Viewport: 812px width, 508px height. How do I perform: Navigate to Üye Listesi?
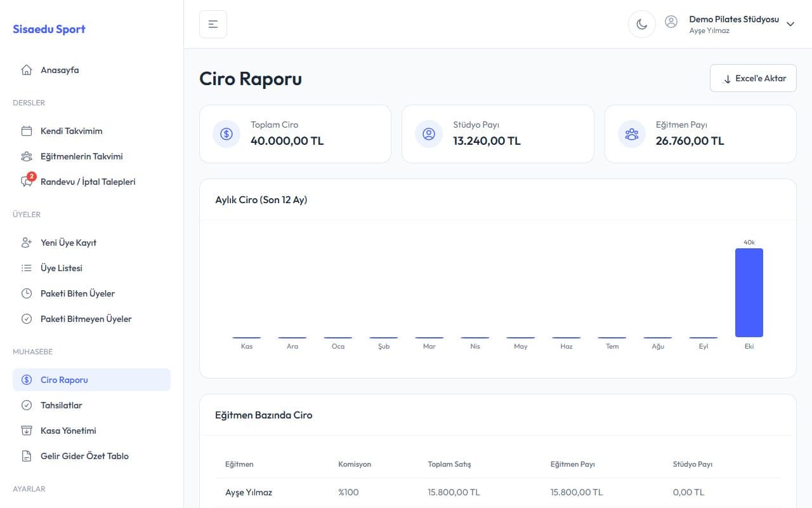[x=91, y=268]
